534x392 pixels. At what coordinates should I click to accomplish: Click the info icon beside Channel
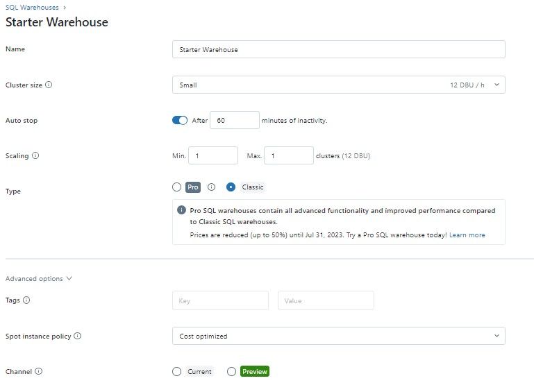(38, 371)
